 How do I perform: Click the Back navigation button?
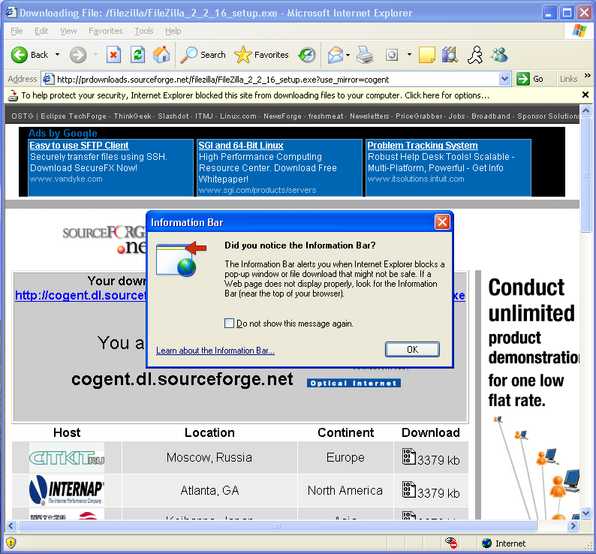click(x=30, y=55)
